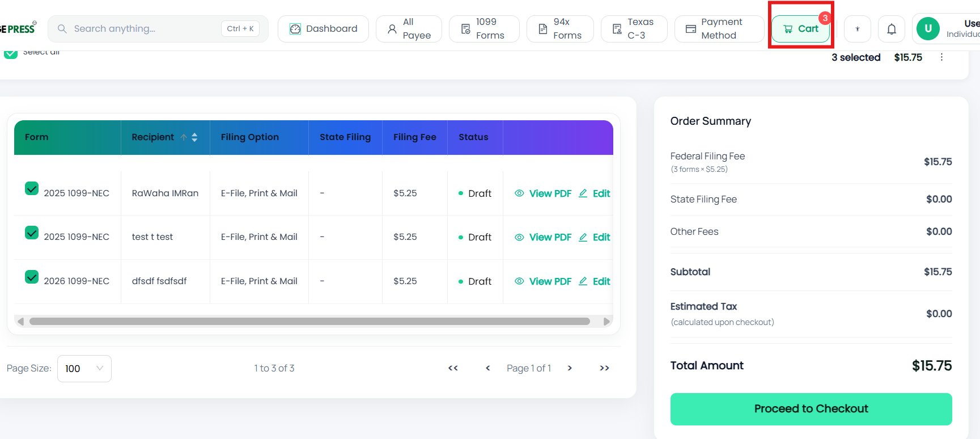The image size is (980, 439).
Task: Open the Cart with 3 items
Action: pos(801,29)
